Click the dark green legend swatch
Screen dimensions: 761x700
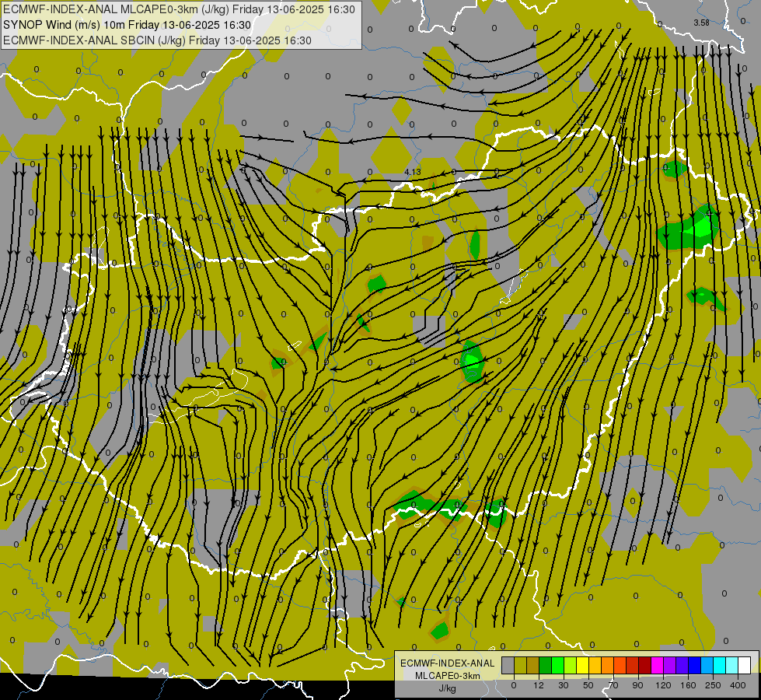click(x=546, y=665)
